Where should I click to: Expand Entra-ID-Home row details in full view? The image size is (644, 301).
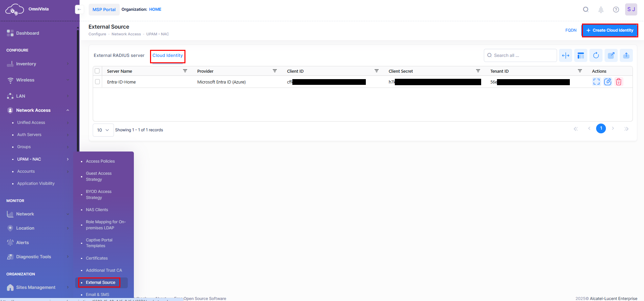tap(596, 82)
